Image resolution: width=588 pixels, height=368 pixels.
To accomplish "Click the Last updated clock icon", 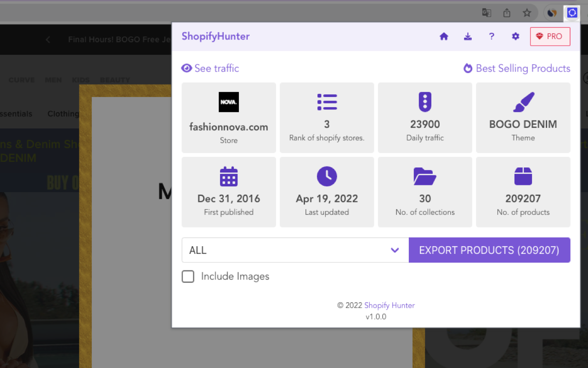I will (327, 177).
